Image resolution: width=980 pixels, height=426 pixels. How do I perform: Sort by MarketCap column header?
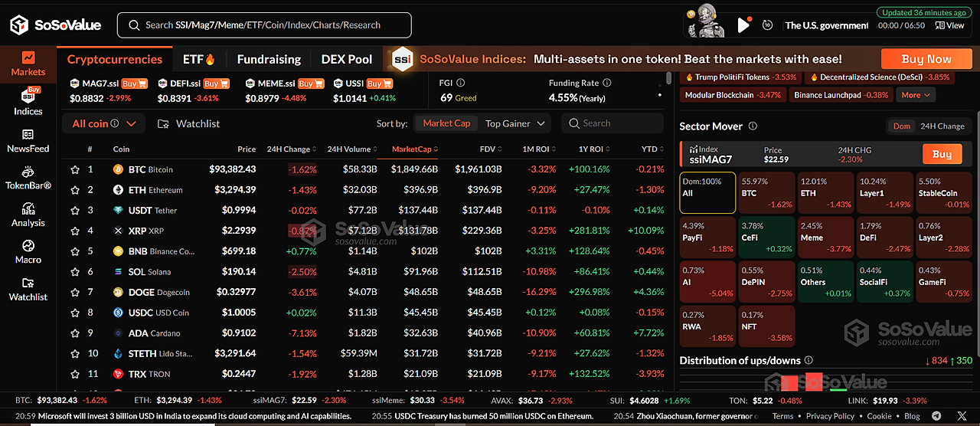[x=415, y=149]
